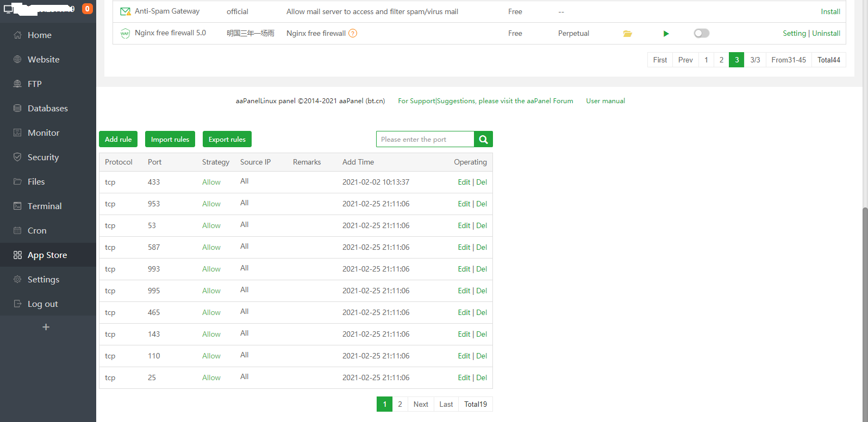The width and height of the screenshot is (868, 422).
Task: Uninstall the Nginx free firewall
Action: (826, 34)
